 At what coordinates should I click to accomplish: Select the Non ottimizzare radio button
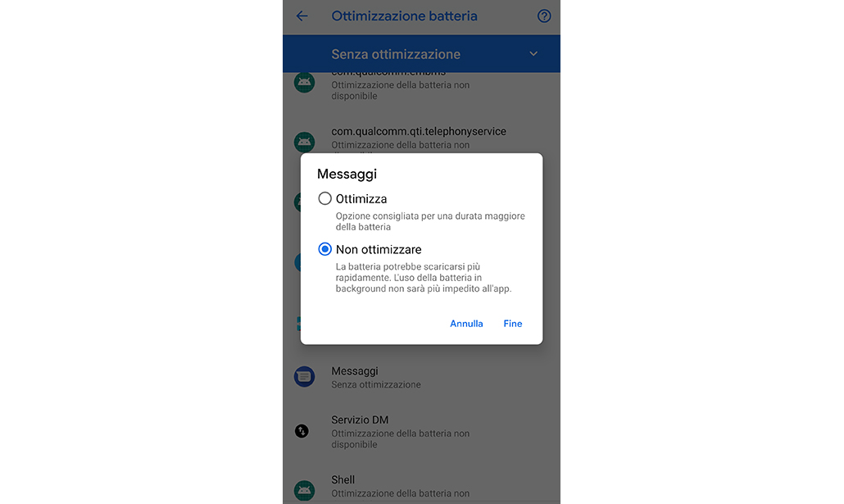coord(324,249)
